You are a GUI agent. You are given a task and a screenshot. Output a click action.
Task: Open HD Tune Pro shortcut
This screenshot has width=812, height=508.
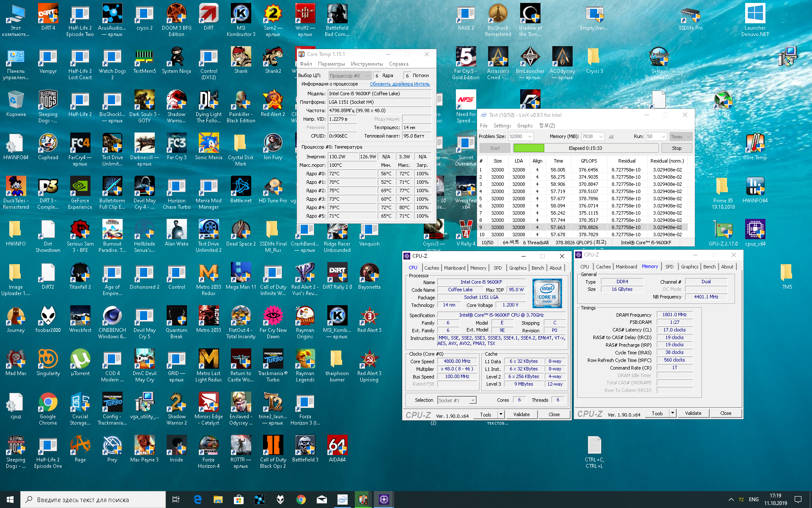point(273,187)
